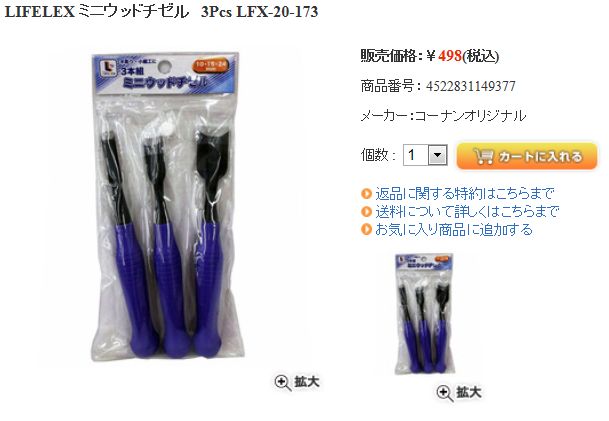Viewport: 609px width, 421px height.
Task: Click the 拡大 label under the large product image
Action: coord(307,382)
